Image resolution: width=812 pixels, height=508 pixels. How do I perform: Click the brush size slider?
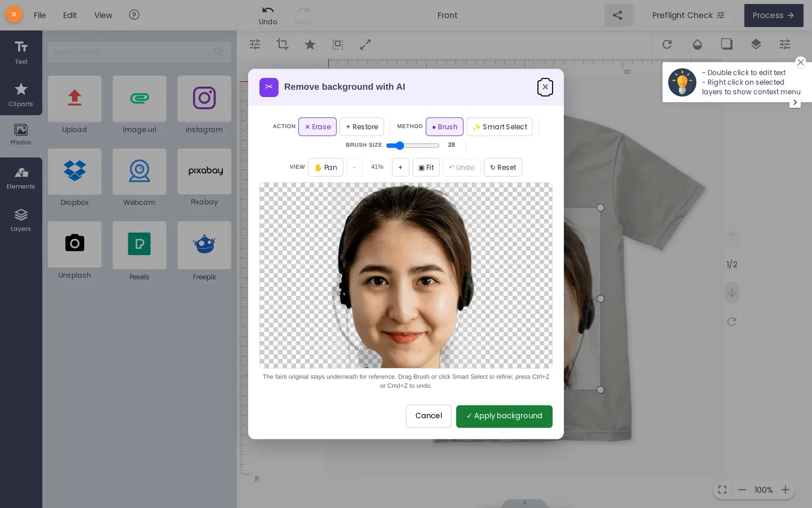413,145
